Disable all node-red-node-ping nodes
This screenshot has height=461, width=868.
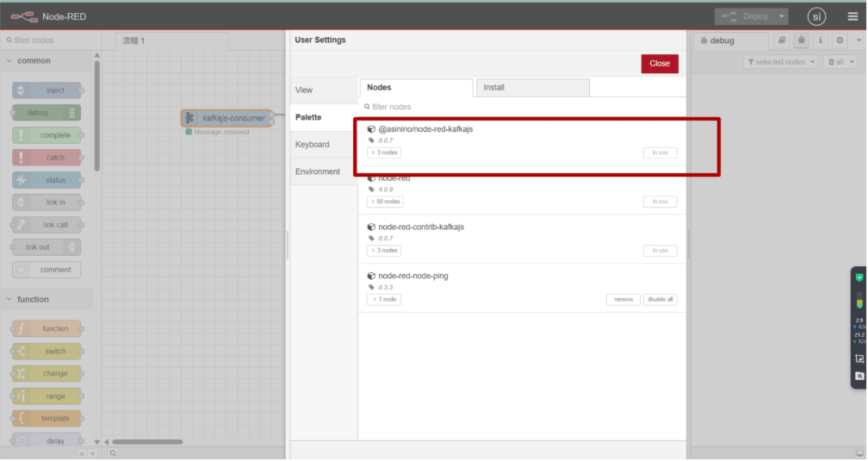[x=660, y=300]
